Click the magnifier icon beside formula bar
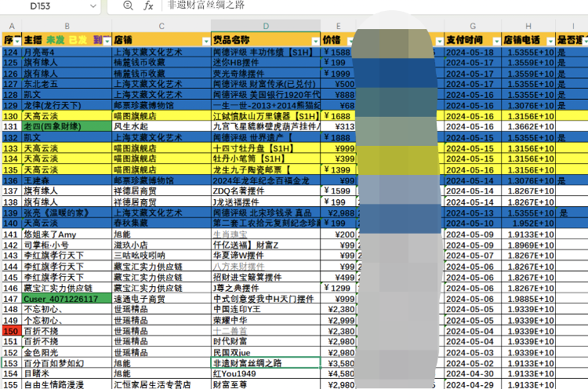588x389 pixels. point(129,6)
